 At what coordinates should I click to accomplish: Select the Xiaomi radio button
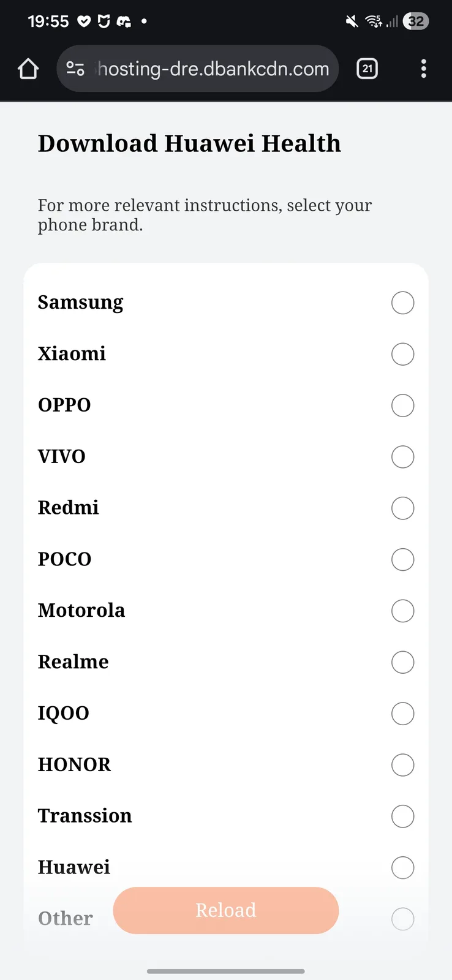(402, 354)
